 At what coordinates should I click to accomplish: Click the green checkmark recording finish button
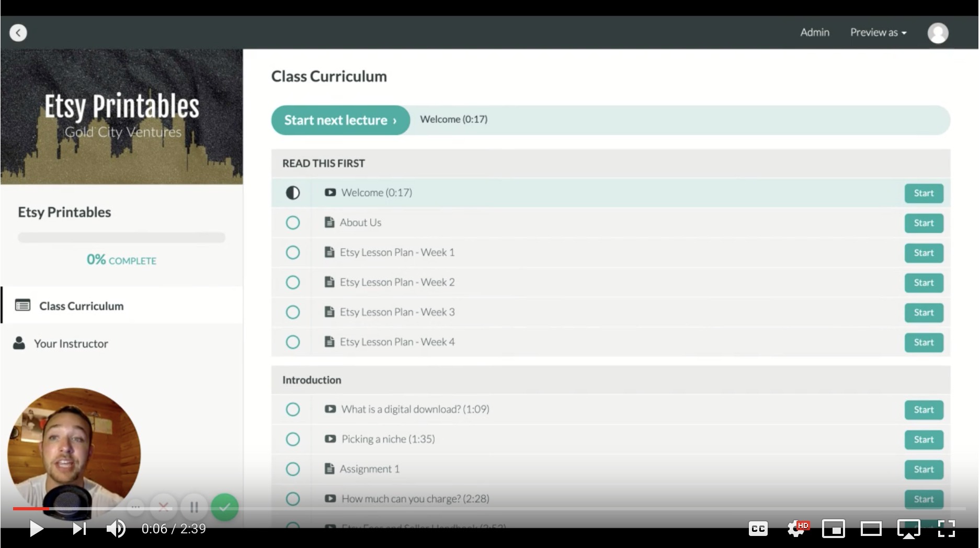coord(225,507)
